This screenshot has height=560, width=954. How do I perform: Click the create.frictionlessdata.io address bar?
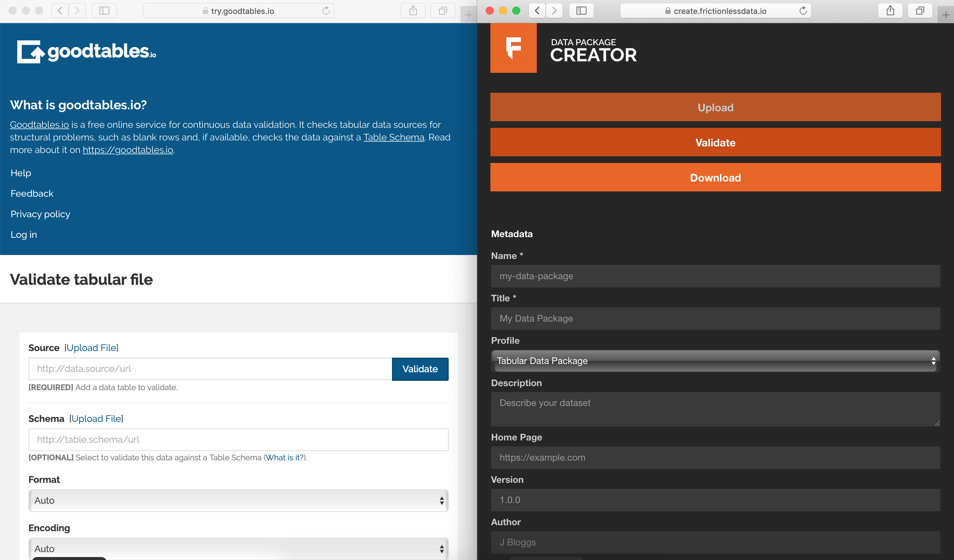coord(715,11)
